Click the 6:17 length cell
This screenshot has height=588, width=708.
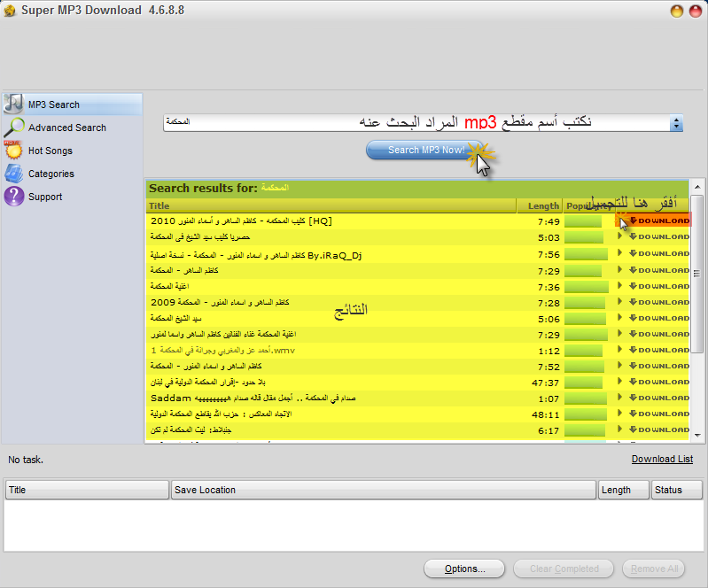[549, 431]
